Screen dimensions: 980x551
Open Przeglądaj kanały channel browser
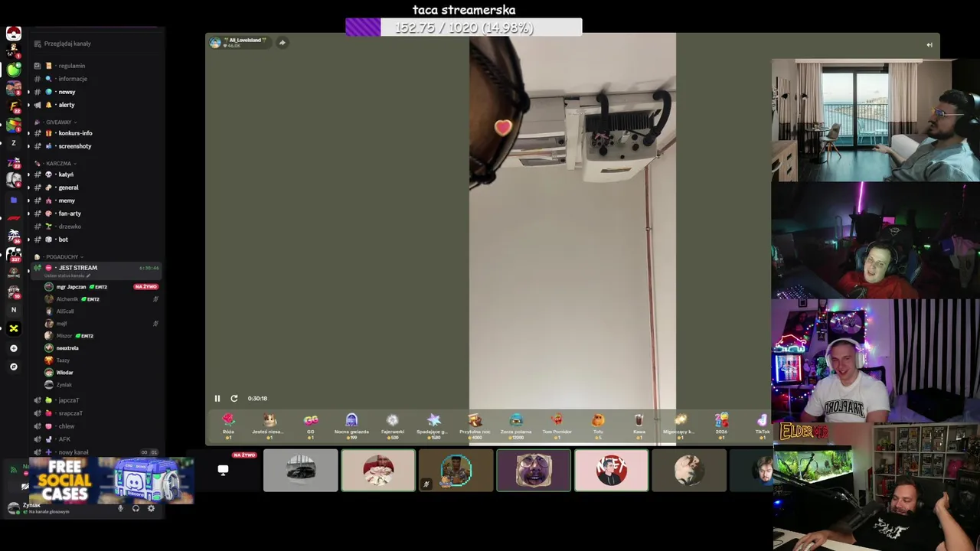click(63, 44)
